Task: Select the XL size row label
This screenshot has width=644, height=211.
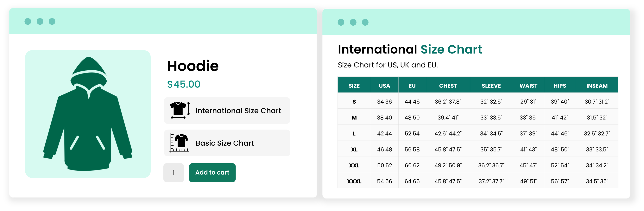Action: 354,150
